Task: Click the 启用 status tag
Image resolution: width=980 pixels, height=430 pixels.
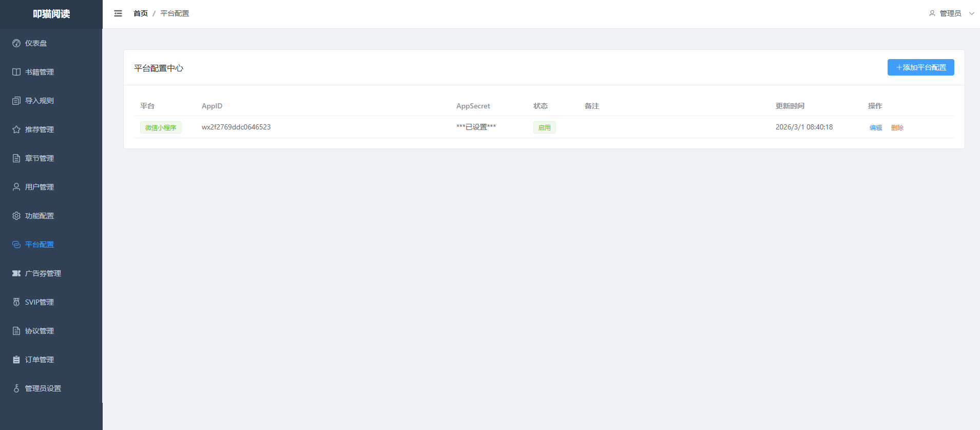Action: [x=544, y=127]
